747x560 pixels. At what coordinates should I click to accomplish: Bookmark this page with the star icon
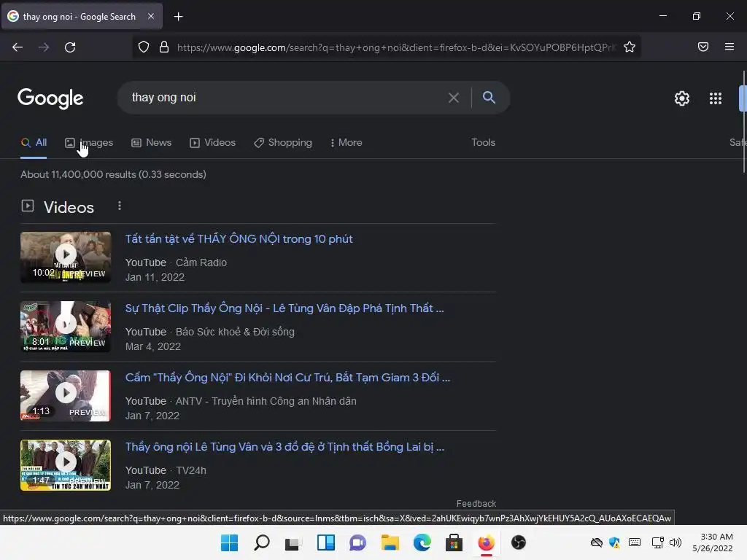point(630,47)
